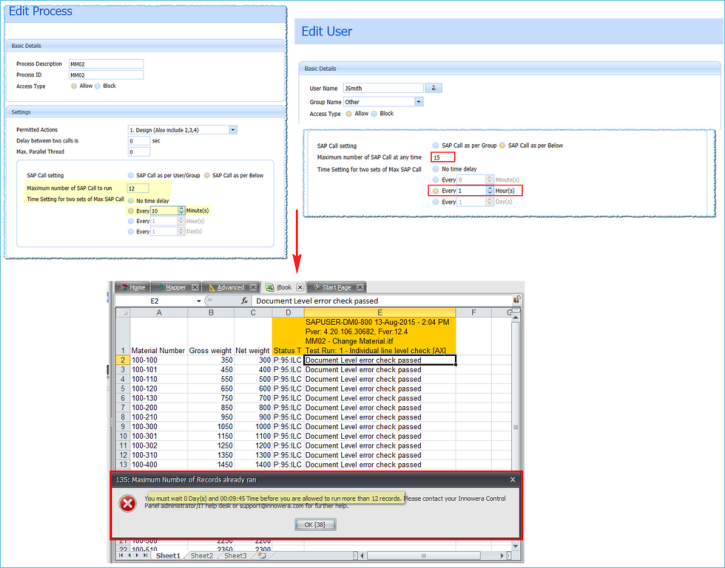
Task: Click vertical scrollbar up arrow in spreadsheet
Action: coord(516,317)
